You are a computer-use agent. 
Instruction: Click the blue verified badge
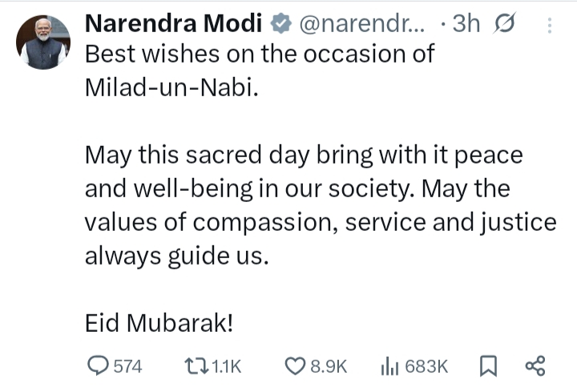pos(280,25)
